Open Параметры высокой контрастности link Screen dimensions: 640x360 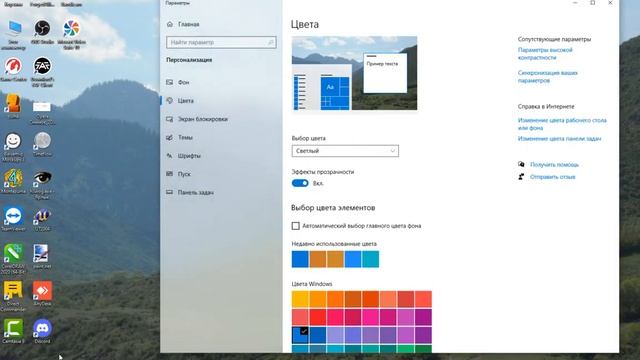tap(545, 53)
